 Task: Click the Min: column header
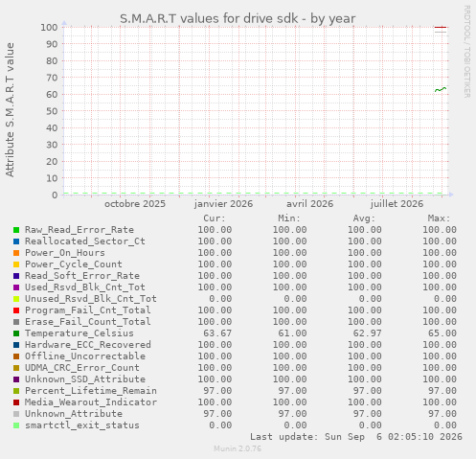click(x=289, y=218)
